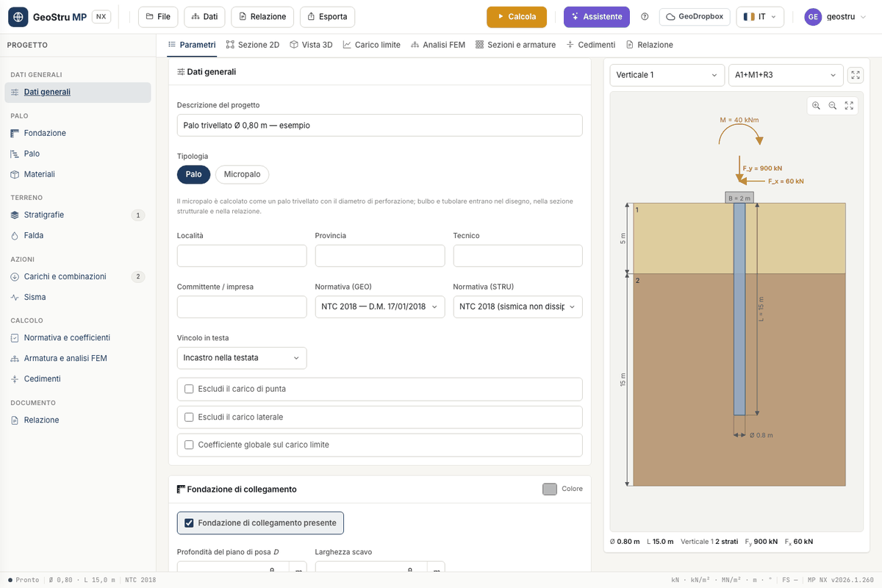Open Stratigrafie in the sidebar
882x588 pixels.
(x=78, y=215)
